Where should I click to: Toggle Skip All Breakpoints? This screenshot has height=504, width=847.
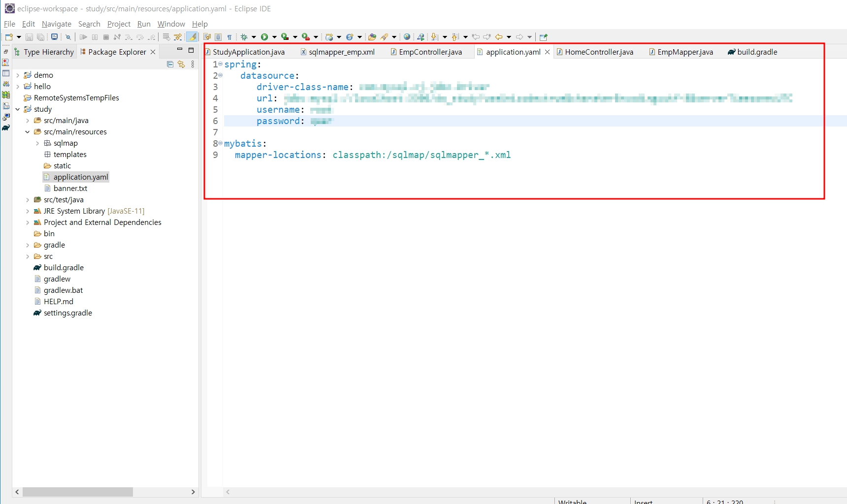point(68,37)
